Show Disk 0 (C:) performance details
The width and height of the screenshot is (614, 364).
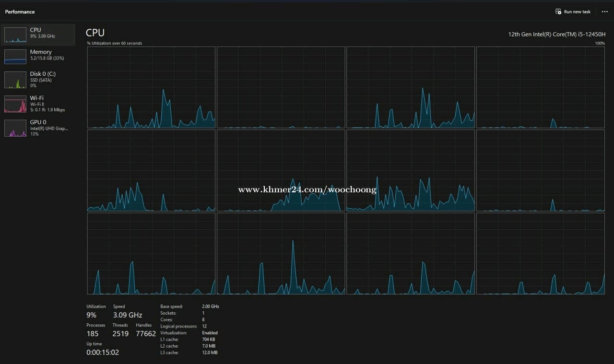(38, 80)
